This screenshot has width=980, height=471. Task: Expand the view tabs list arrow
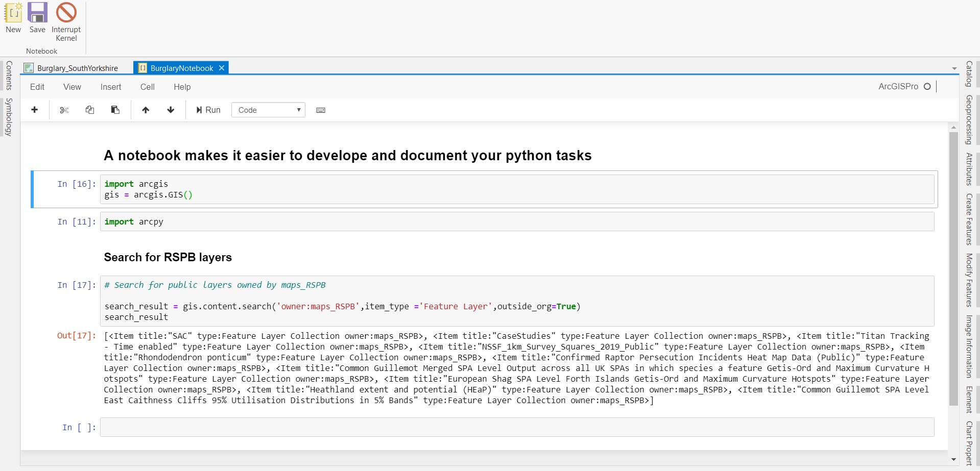pos(954,68)
